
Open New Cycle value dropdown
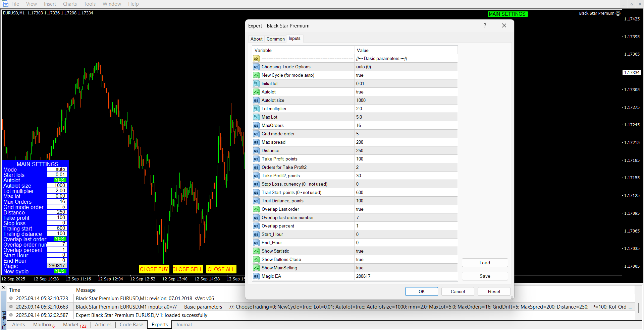(406, 75)
